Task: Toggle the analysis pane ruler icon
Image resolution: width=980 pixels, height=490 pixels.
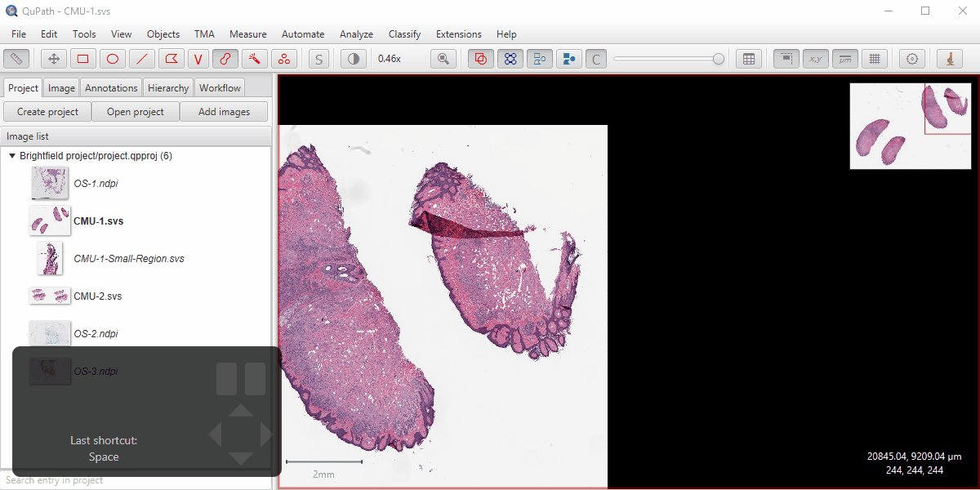Action: tap(17, 59)
